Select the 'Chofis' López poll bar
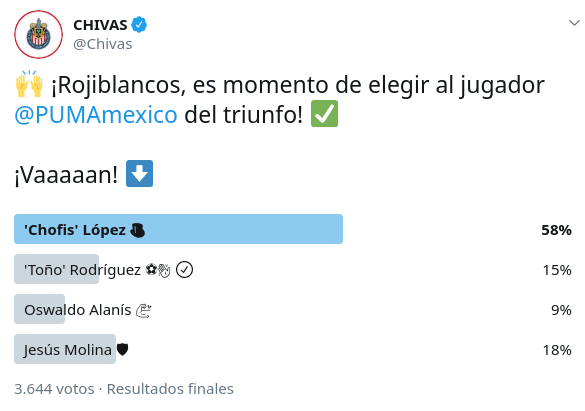The width and height of the screenshot is (585, 411). pyautogui.click(x=178, y=229)
